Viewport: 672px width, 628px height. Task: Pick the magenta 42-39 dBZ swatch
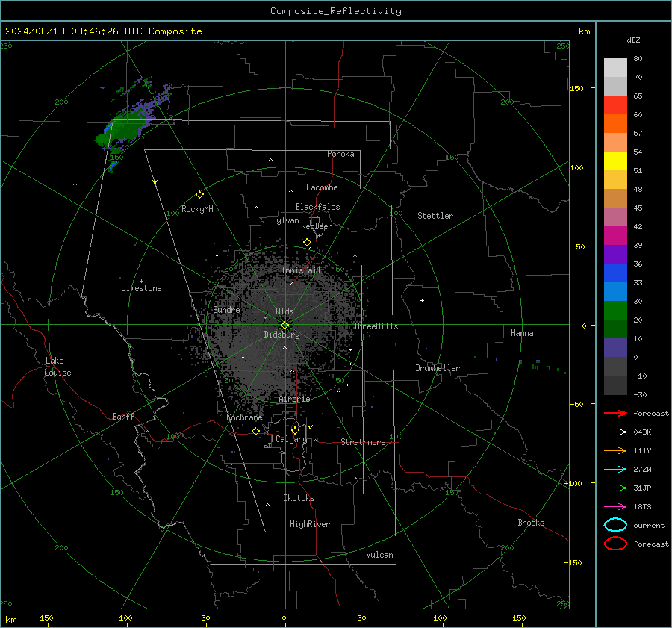tap(615, 236)
